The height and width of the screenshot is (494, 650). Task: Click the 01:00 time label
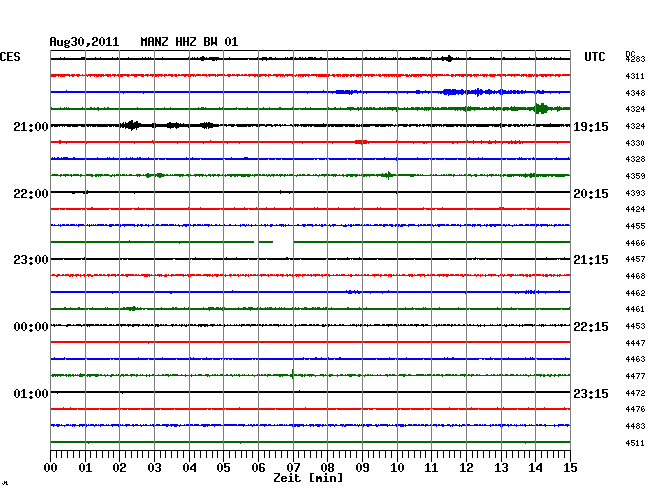pyautogui.click(x=30, y=394)
